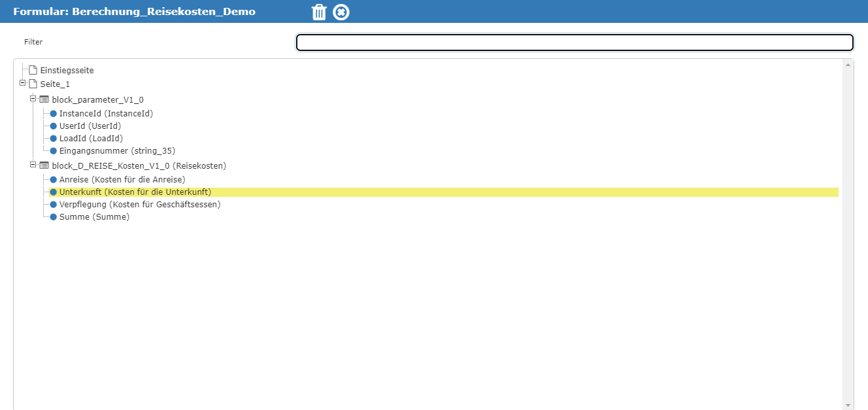The height and width of the screenshot is (410, 868).
Task: Click the block_parameter_V1_0 block icon
Action: (x=44, y=99)
